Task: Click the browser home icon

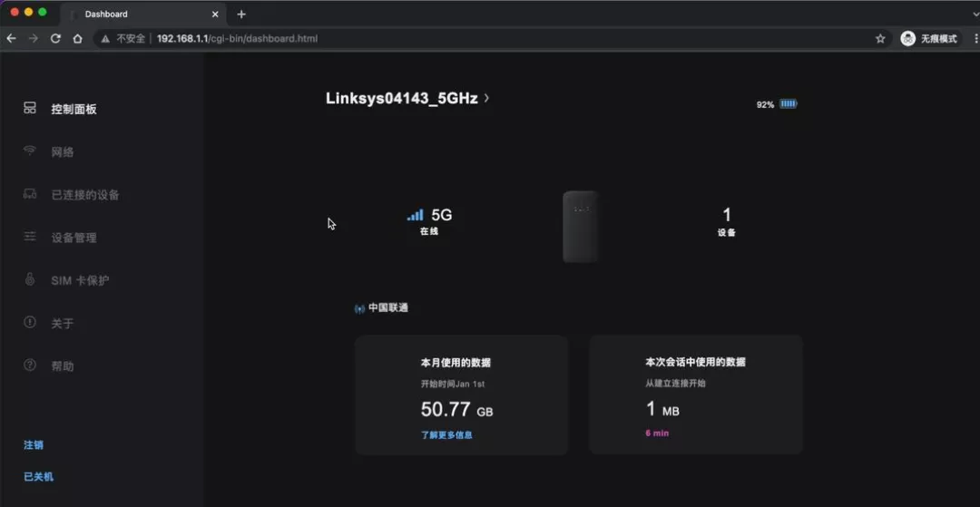Action: pos(77,38)
